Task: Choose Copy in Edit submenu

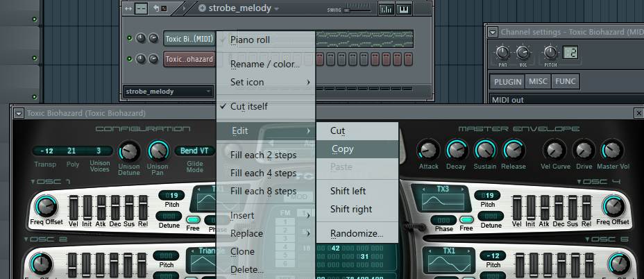Action: pyautogui.click(x=357, y=149)
